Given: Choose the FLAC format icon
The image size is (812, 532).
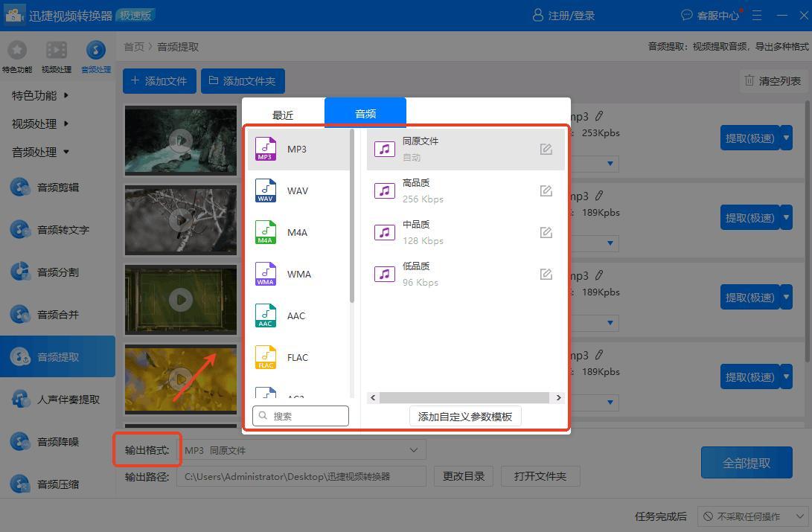Looking at the screenshot, I should [x=266, y=357].
